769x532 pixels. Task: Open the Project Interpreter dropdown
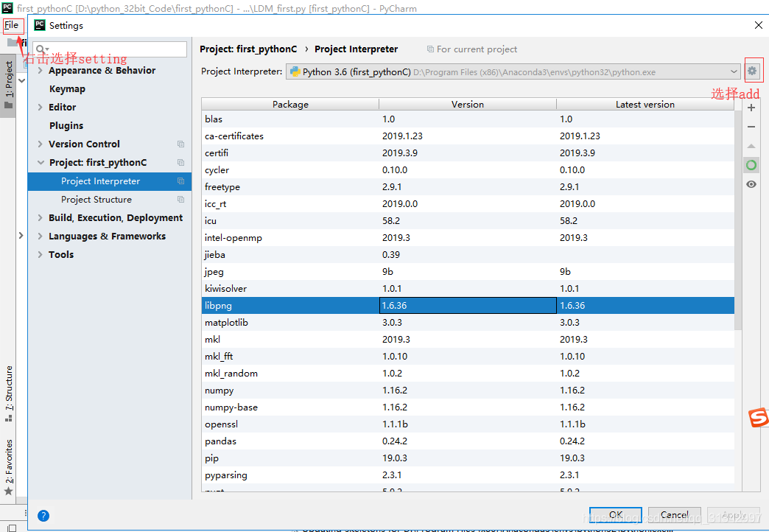click(x=513, y=71)
